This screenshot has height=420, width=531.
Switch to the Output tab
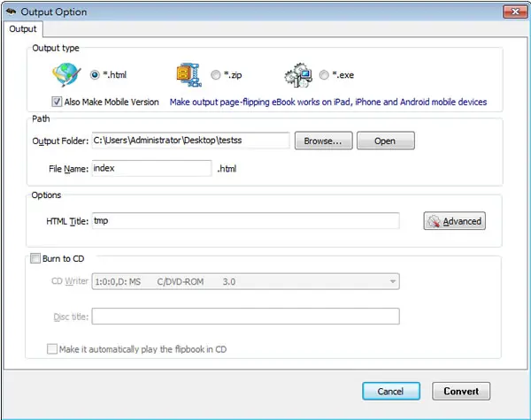(x=23, y=29)
